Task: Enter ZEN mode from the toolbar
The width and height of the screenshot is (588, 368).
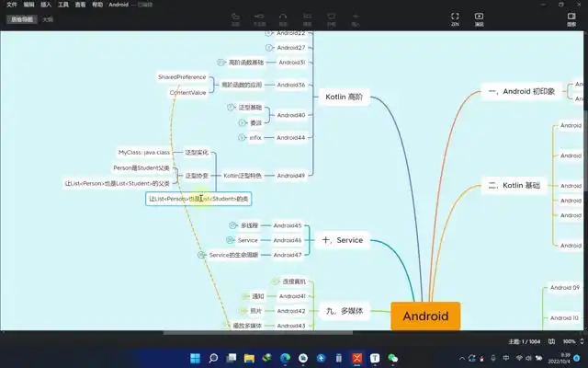Action: (x=455, y=17)
